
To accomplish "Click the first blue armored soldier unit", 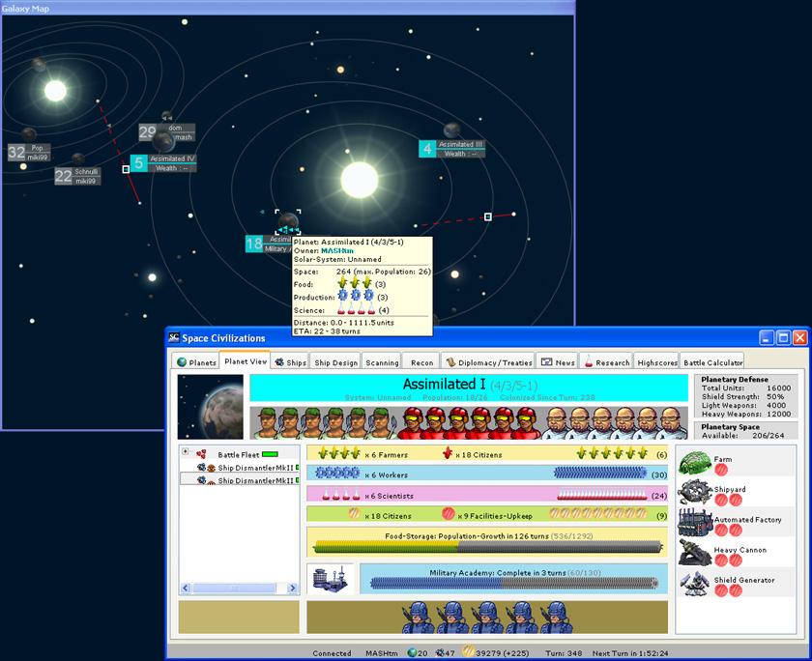I will [418, 618].
